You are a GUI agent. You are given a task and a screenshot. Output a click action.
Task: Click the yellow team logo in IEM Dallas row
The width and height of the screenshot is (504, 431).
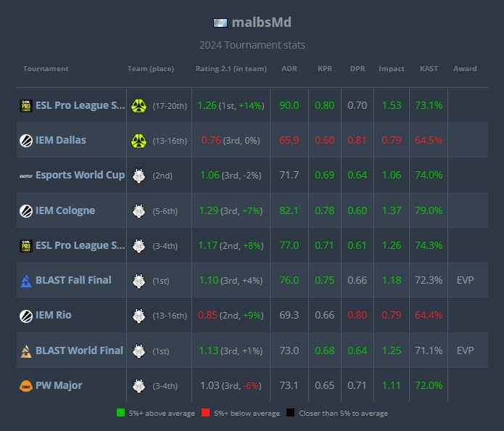click(139, 141)
